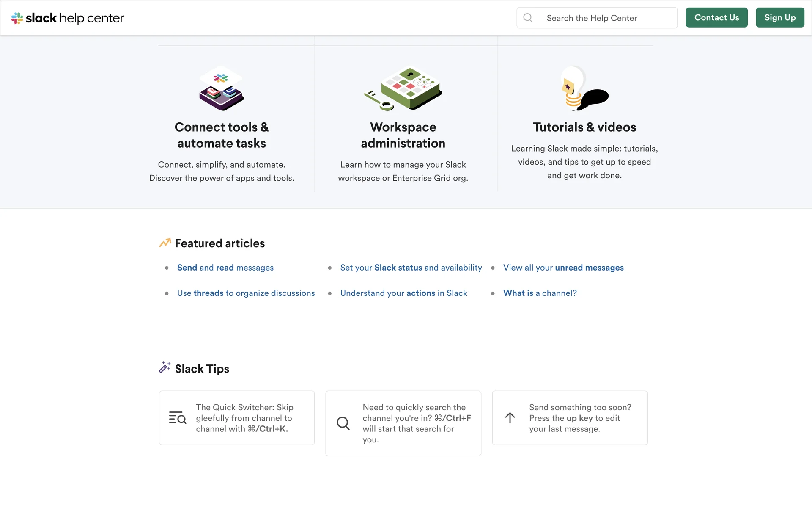
Task: Click the Quick Switcher tip icon
Action: pyautogui.click(x=177, y=418)
